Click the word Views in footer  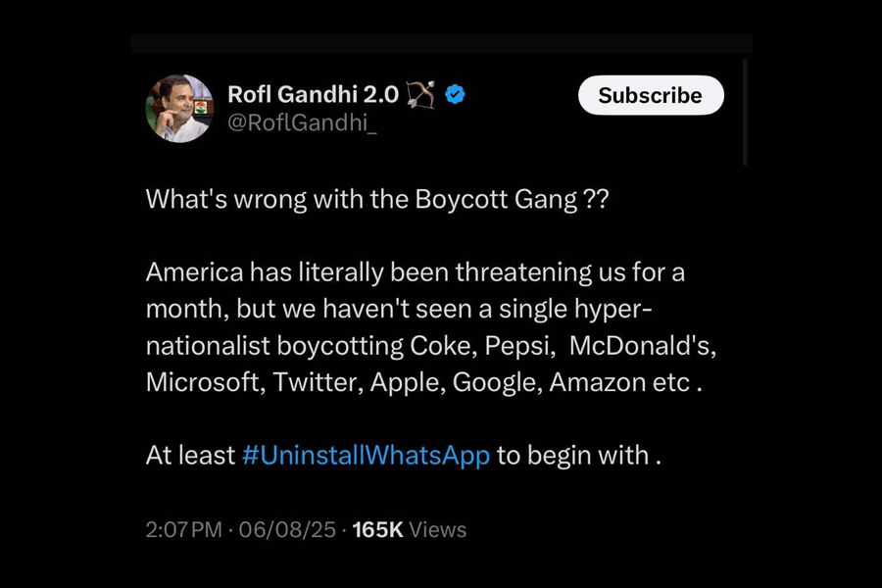438,530
